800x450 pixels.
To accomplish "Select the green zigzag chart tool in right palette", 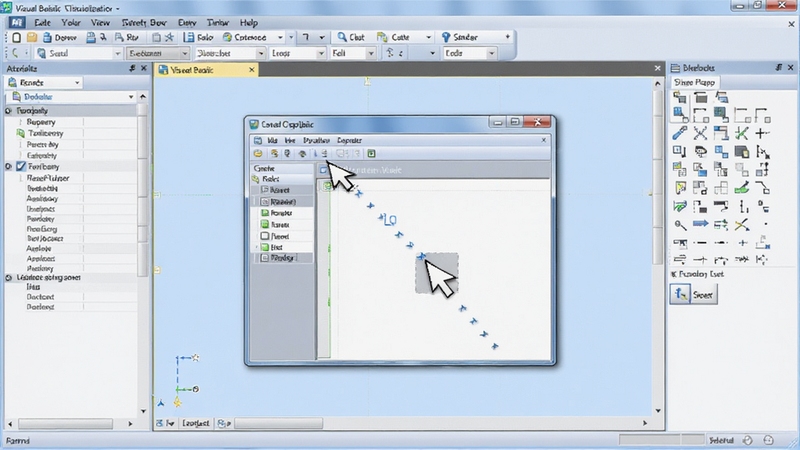I will pyautogui.click(x=680, y=206).
